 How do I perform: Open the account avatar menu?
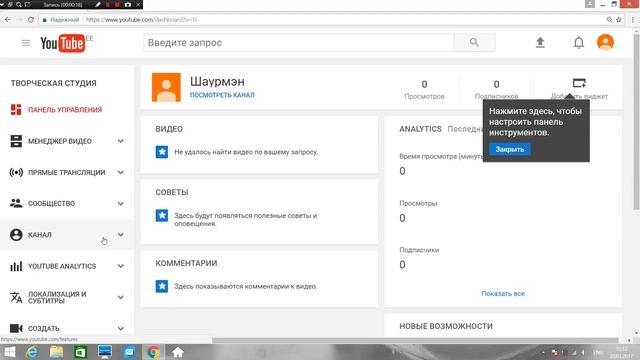605,42
